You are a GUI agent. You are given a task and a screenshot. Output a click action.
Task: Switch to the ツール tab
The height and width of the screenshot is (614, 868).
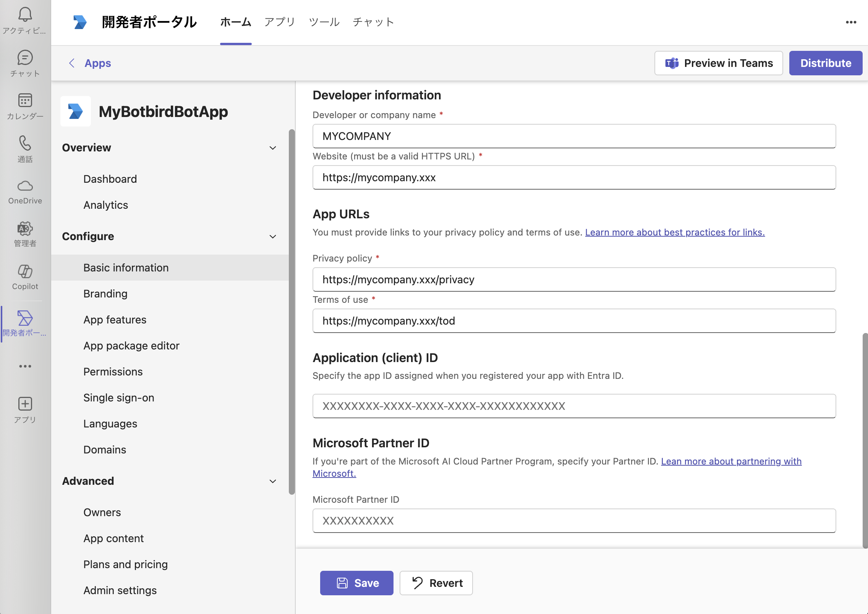click(324, 22)
